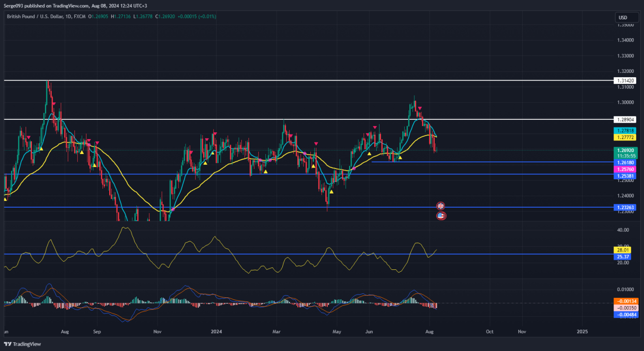This screenshot has width=644, height=351.
Task: Click the open value O1.26905
Action: coord(98,16)
